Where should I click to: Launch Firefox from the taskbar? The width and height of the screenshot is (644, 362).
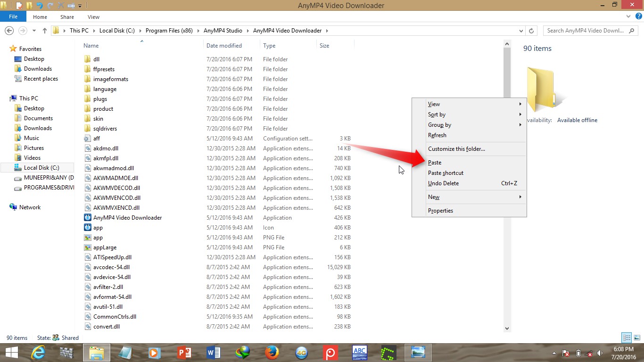272,353
